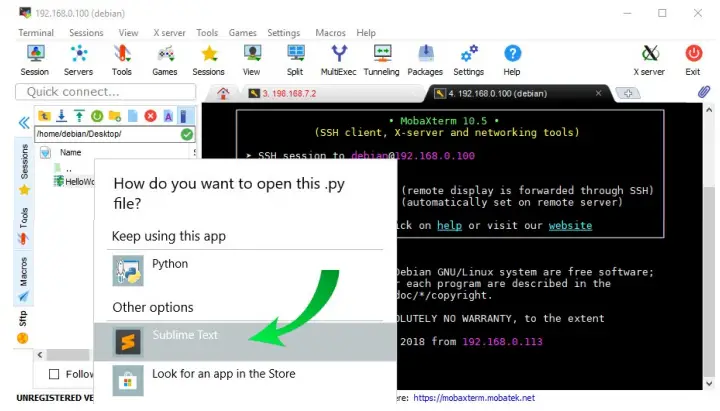Open the Games toolbar icon
The height and width of the screenshot is (411, 720).
(165, 60)
